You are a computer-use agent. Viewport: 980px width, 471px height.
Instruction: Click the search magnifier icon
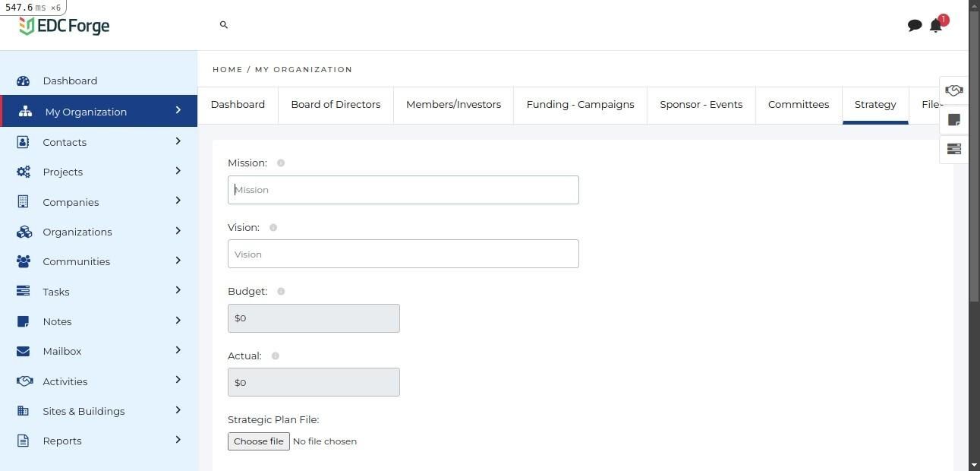224,25
